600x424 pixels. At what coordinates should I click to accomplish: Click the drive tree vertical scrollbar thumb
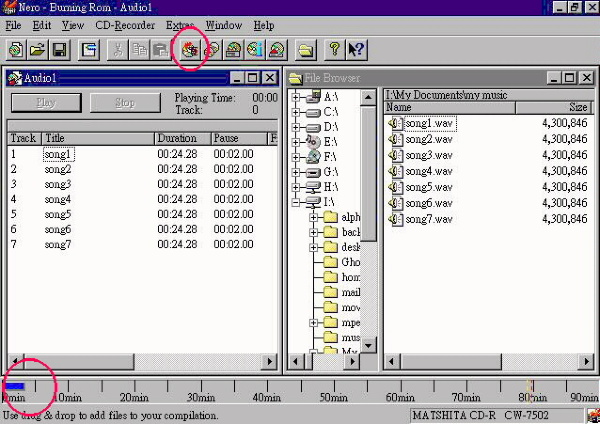(x=368, y=174)
